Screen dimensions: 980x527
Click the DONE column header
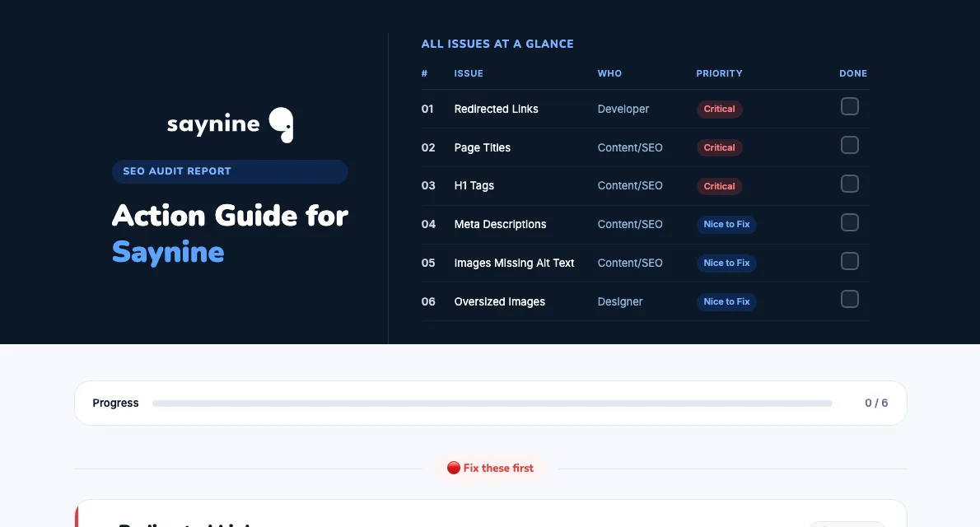(853, 73)
